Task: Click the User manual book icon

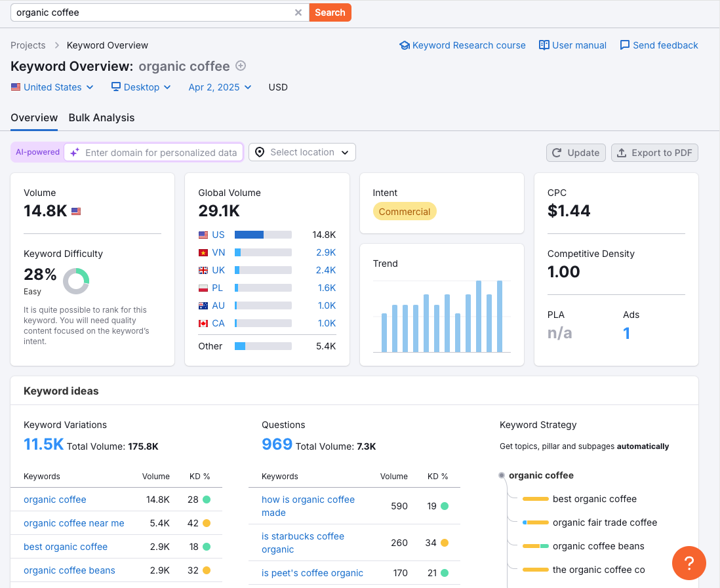Action: point(544,45)
